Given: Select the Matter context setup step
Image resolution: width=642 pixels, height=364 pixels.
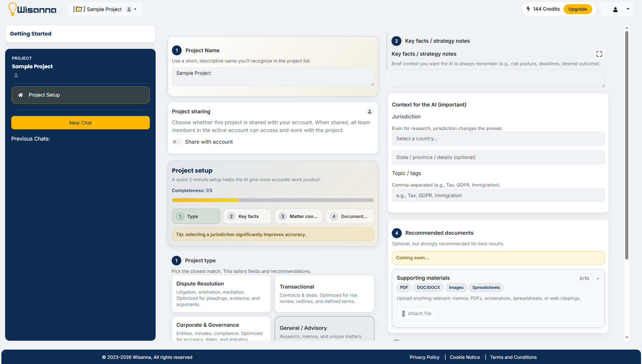Looking at the screenshot, I should [x=298, y=216].
